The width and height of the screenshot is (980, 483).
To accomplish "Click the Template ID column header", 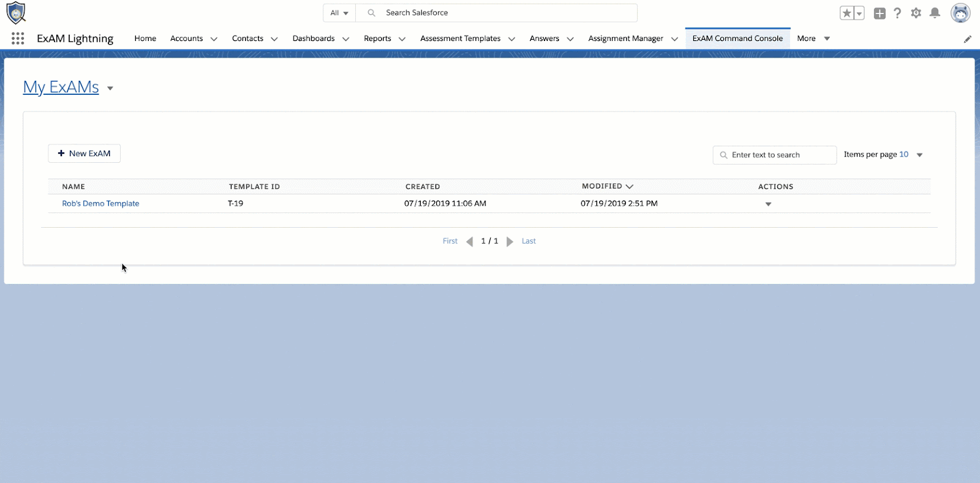I will coord(254,187).
